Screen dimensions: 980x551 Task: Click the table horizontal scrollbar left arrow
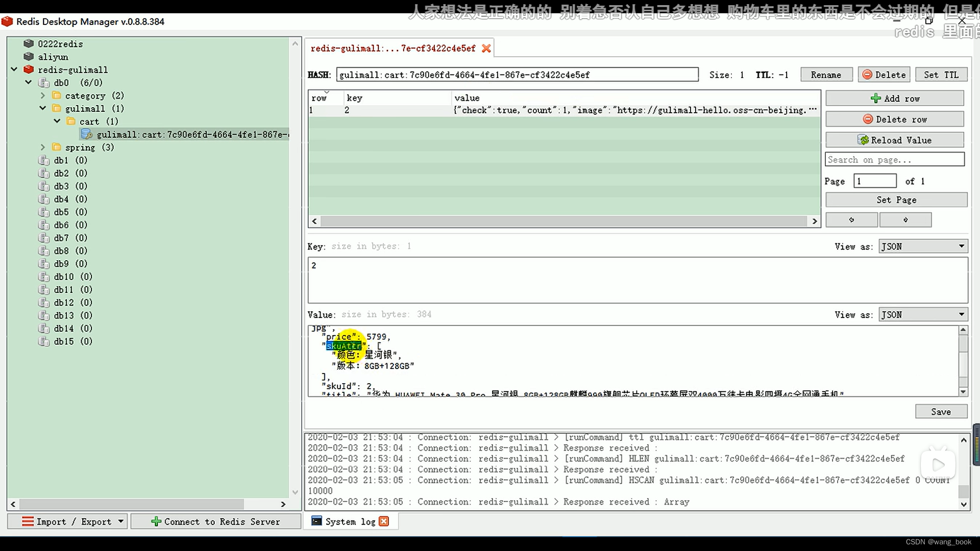(x=314, y=221)
